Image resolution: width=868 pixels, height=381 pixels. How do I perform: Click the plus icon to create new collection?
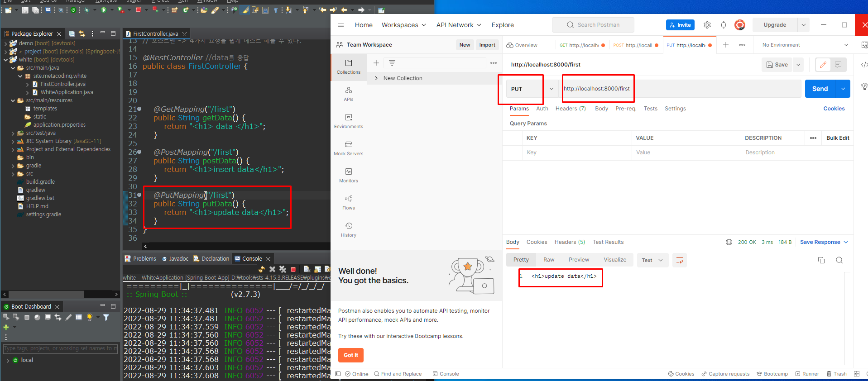376,63
